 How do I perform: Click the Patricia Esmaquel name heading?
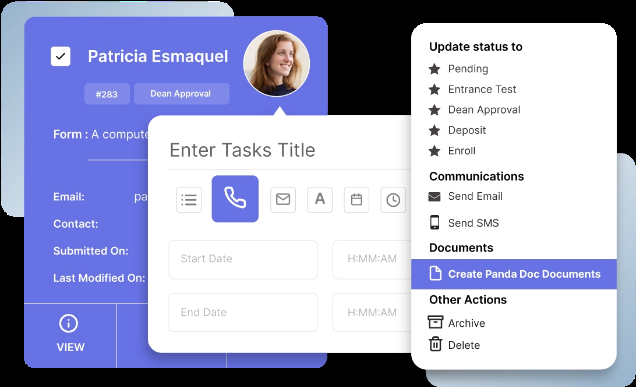point(158,56)
